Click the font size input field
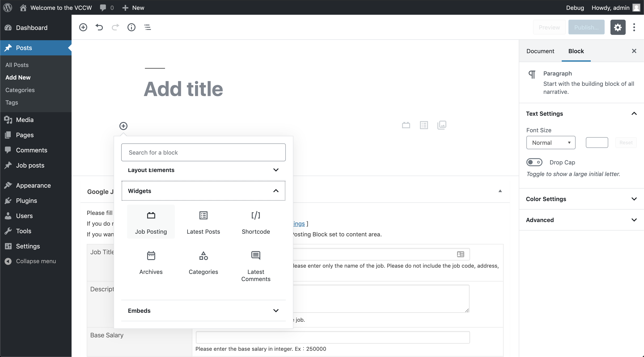The height and width of the screenshot is (357, 644). (597, 143)
